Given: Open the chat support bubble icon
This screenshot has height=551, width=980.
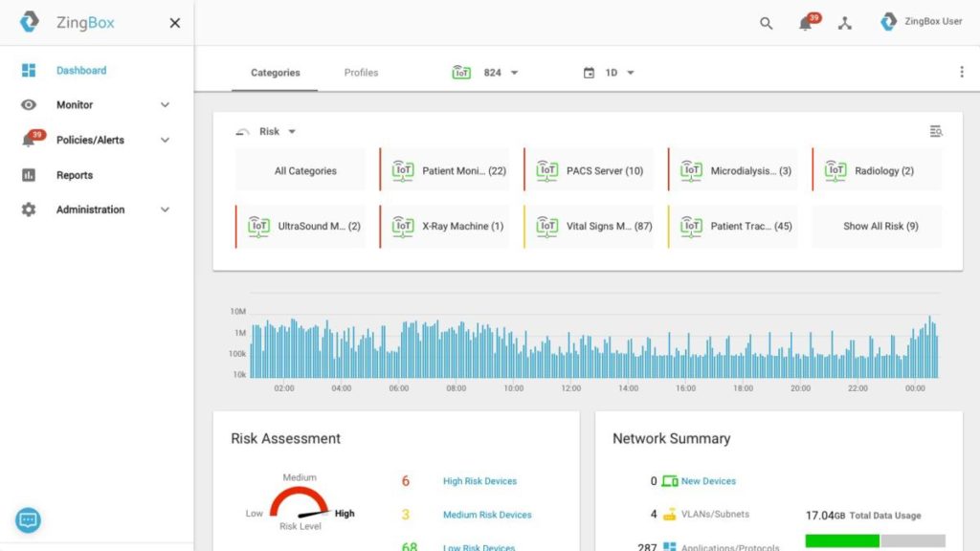Looking at the screenshot, I should point(28,520).
